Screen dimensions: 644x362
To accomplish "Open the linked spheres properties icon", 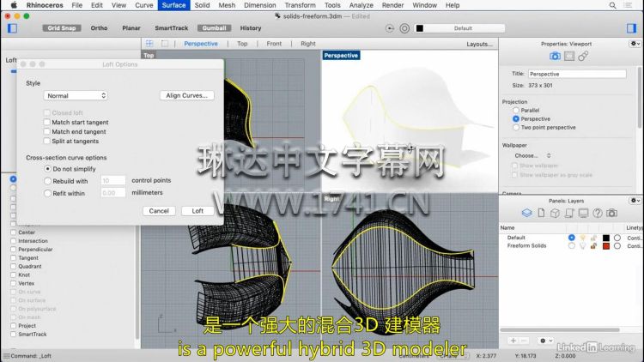I will pos(583,56).
